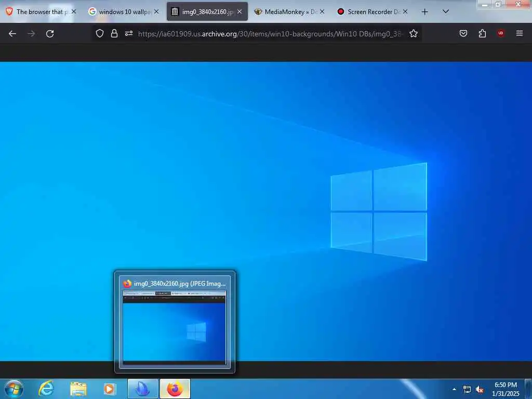The width and height of the screenshot is (532, 399).
Task: Close the 'The browser that' tab
Action: tap(74, 12)
